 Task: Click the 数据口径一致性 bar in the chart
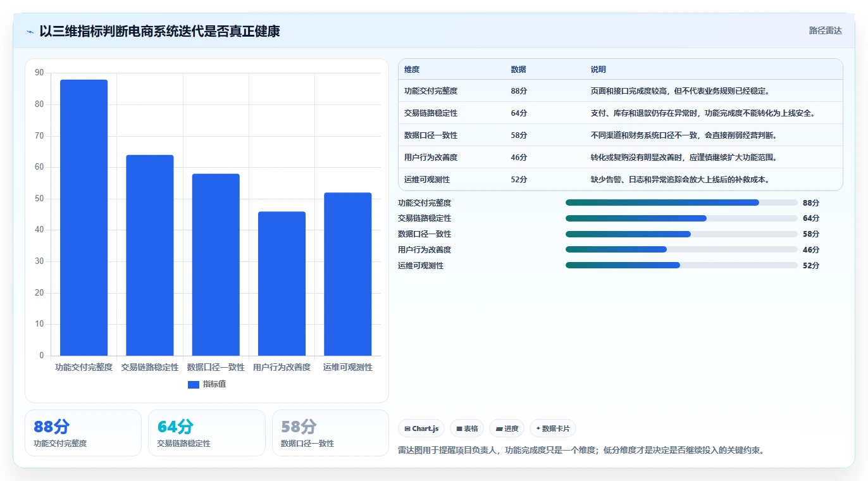tap(216, 265)
